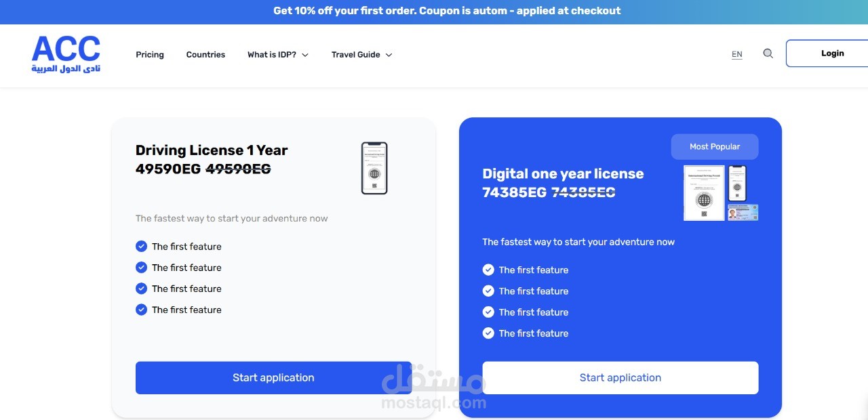Click the smartphone mockup in Driving License card
The image size is (868, 420).
374,167
